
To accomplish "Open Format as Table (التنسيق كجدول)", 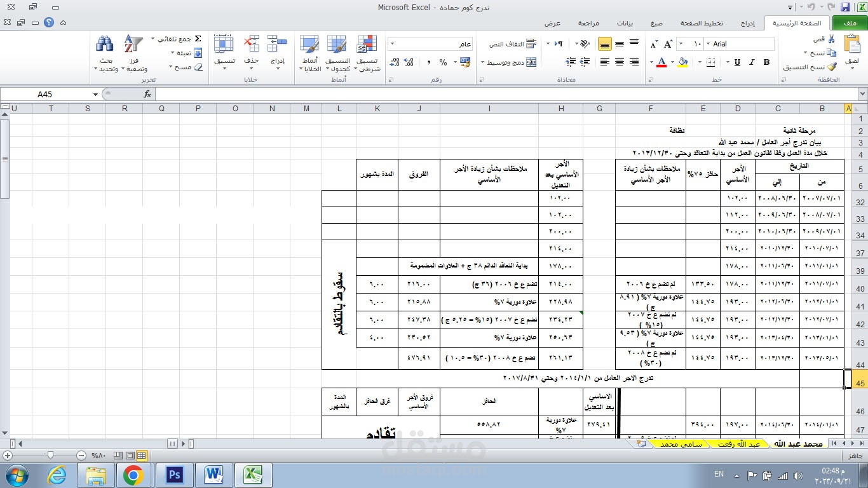I will coord(337,53).
